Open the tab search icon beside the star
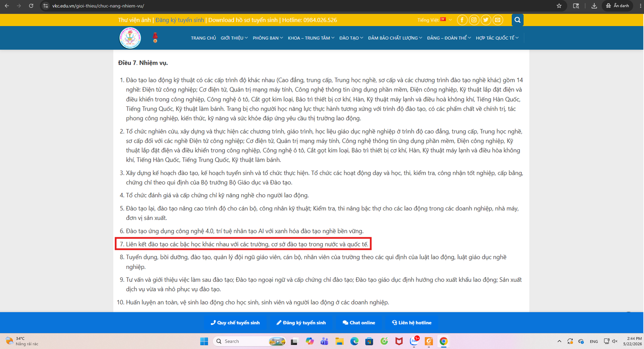 [576, 6]
